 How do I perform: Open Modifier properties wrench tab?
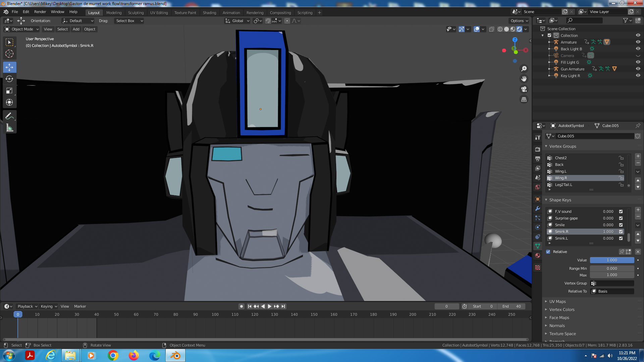(x=538, y=208)
